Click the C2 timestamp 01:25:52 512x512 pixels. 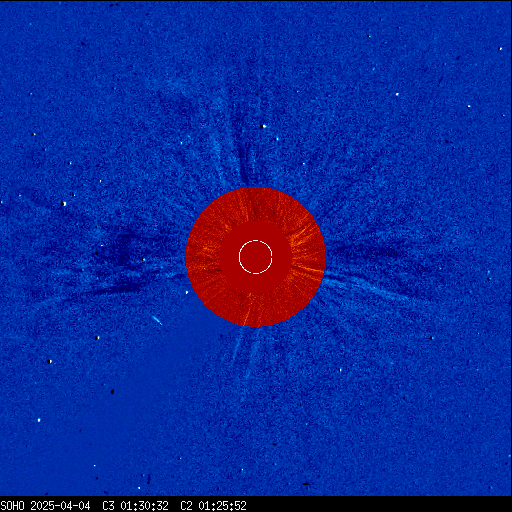tap(222, 506)
